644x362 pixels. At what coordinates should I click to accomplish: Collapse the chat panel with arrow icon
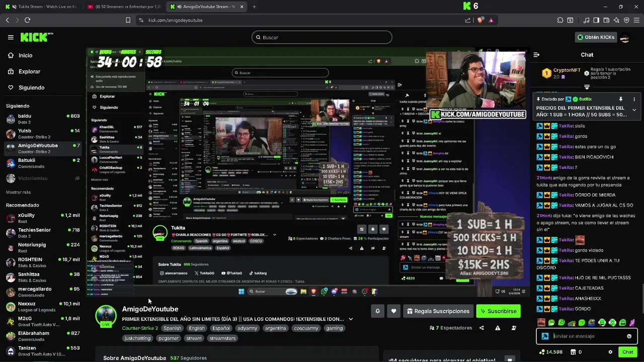[x=536, y=55]
